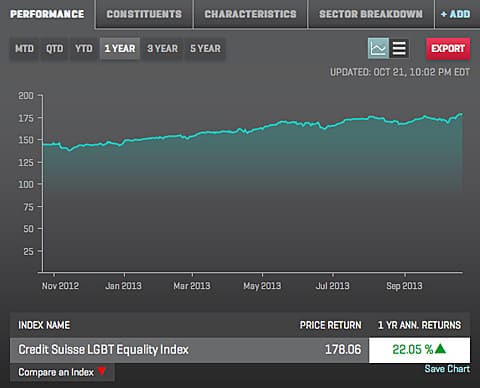Open the Characteristics tab
480x388 pixels.
(x=250, y=14)
